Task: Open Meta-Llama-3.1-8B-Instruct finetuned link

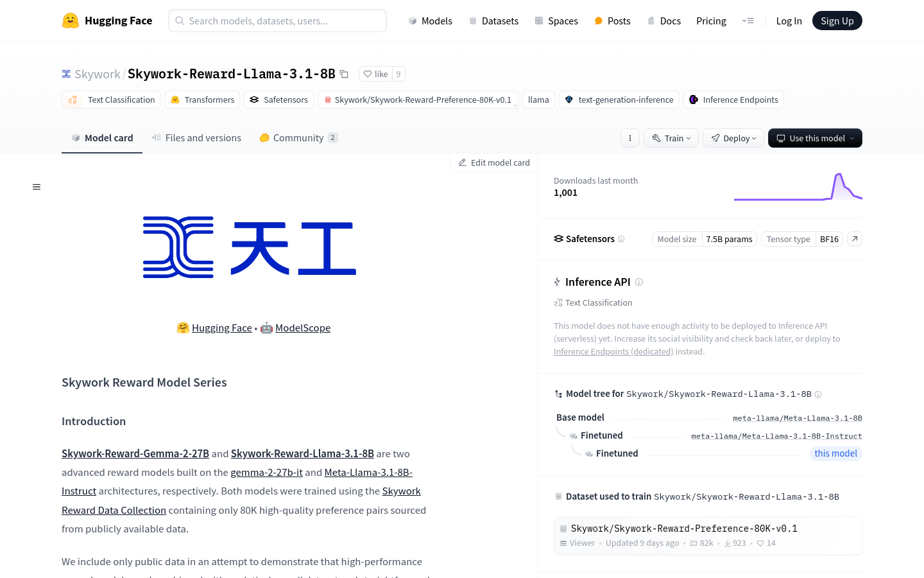Action: [776, 436]
